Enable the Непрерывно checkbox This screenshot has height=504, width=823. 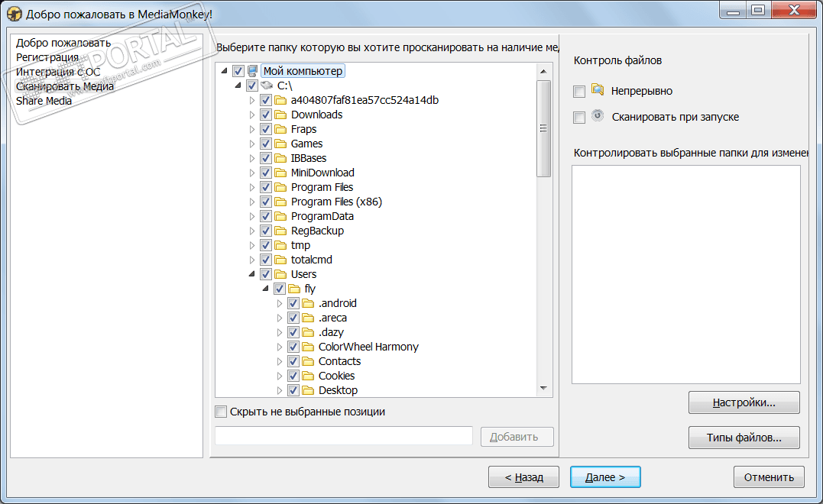click(x=579, y=92)
